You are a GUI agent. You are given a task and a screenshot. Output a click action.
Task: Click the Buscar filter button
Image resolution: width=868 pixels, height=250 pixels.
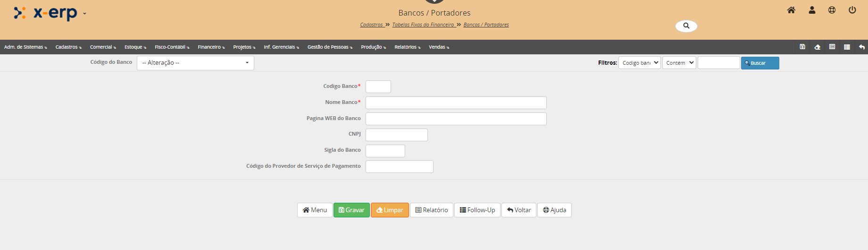(759, 63)
